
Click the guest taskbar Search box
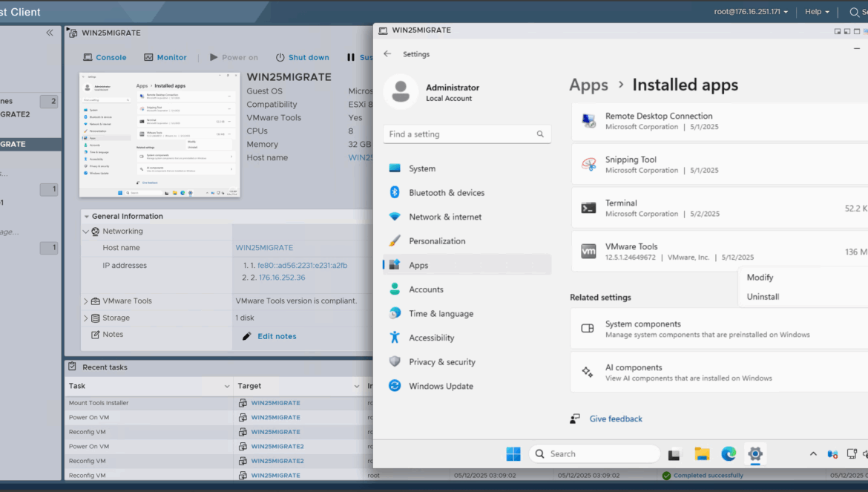point(594,454)
